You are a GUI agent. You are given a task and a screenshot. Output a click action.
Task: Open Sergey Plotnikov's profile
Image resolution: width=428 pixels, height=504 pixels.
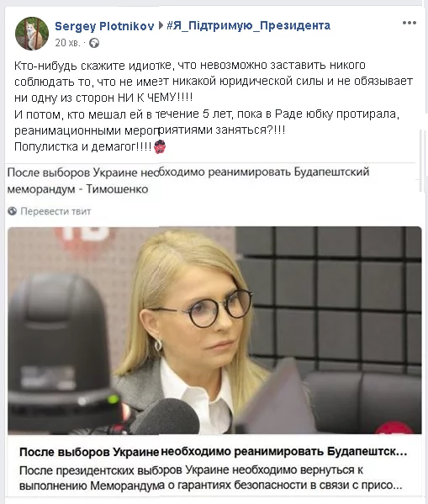click(104, 26)
